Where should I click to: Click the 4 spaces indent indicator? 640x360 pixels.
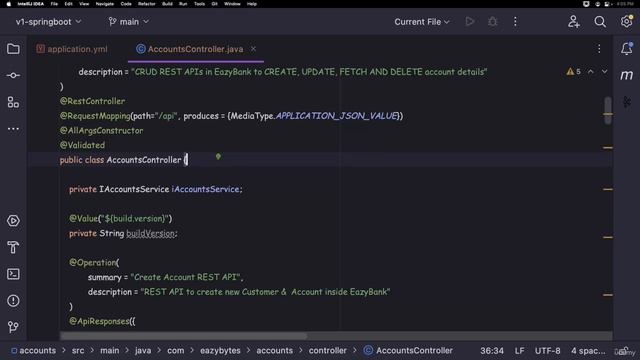click(588, 351)
